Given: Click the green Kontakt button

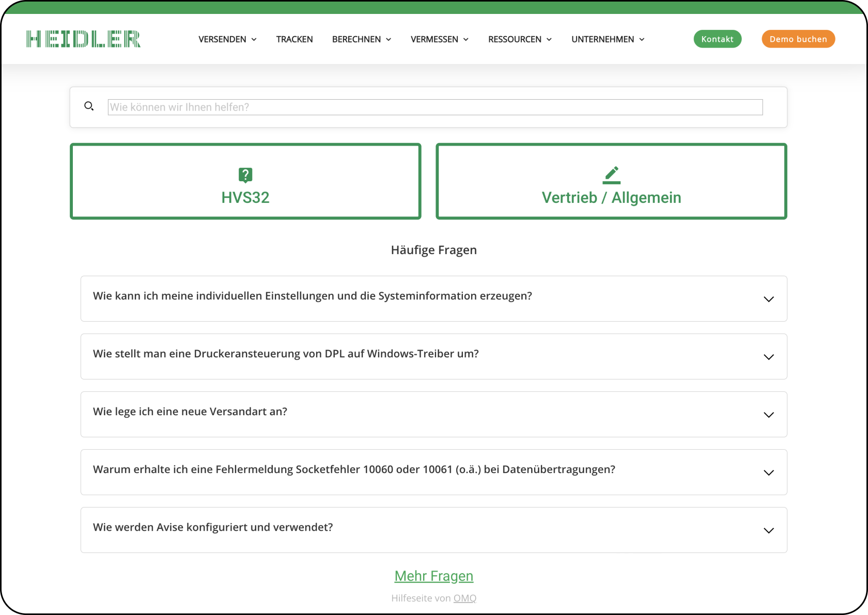Looking at the screenshot, I should pos(717,39).
